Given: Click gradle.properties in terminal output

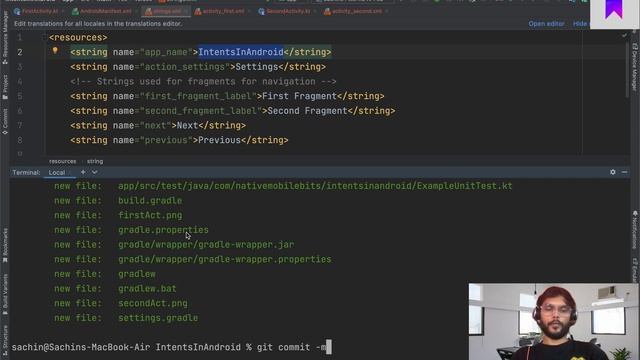Looking at the screenshot, I should coord(163,230).
